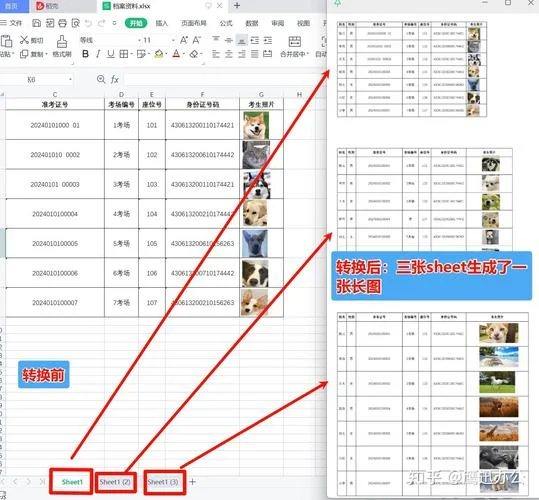Align text left in ribbon
539x500 pixels.
click(x=216, y=54)
